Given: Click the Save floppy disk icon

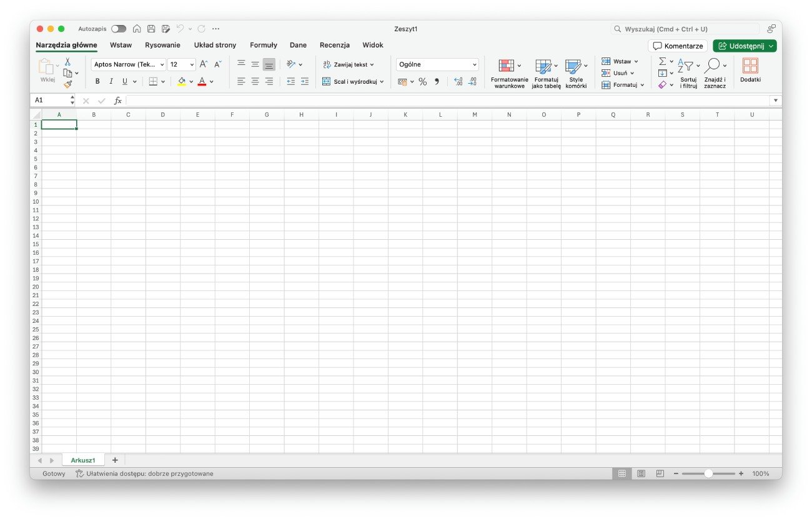Looking at the screenshot, I should (x=151, y=29).
